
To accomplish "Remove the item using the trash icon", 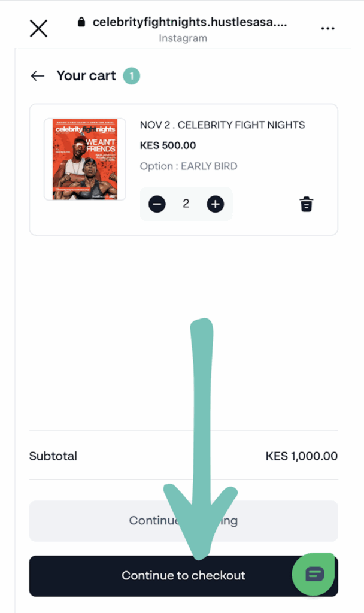I will [x=306, y=204].
